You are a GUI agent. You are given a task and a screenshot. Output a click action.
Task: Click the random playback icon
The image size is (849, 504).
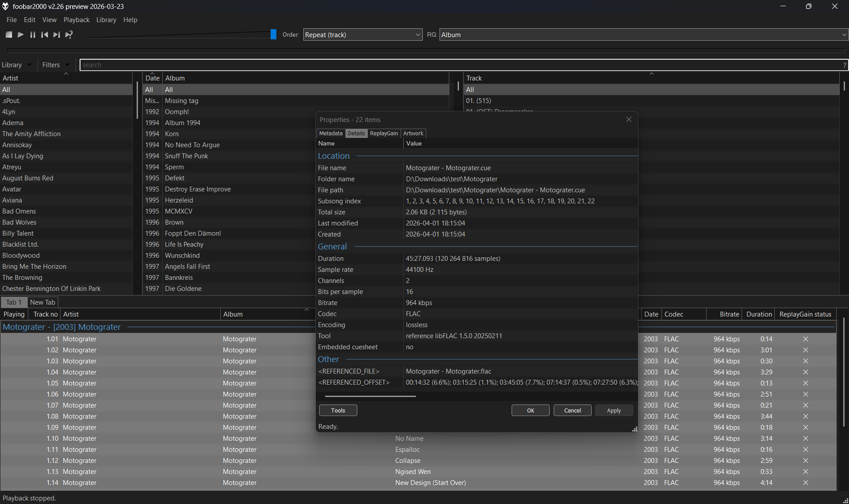(69, 34)
